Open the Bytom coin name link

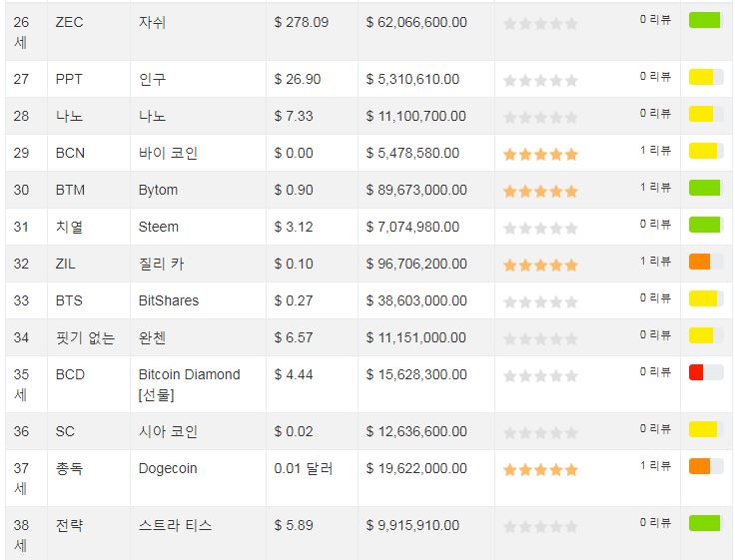coord(158,190)
